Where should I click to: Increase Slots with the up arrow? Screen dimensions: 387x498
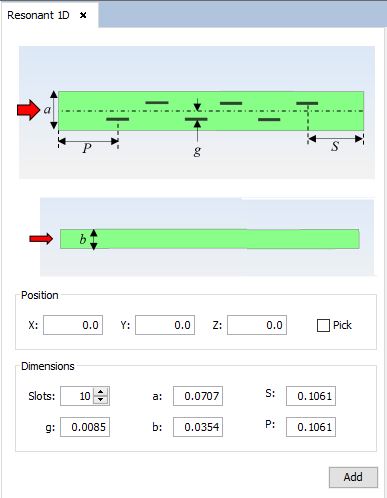(101, 392)
